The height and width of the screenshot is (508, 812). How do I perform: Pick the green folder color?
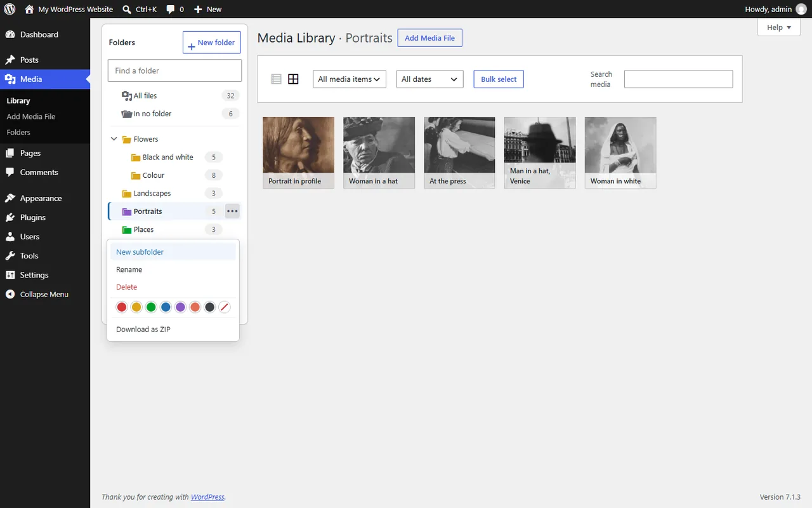click(x=151, y=307)
